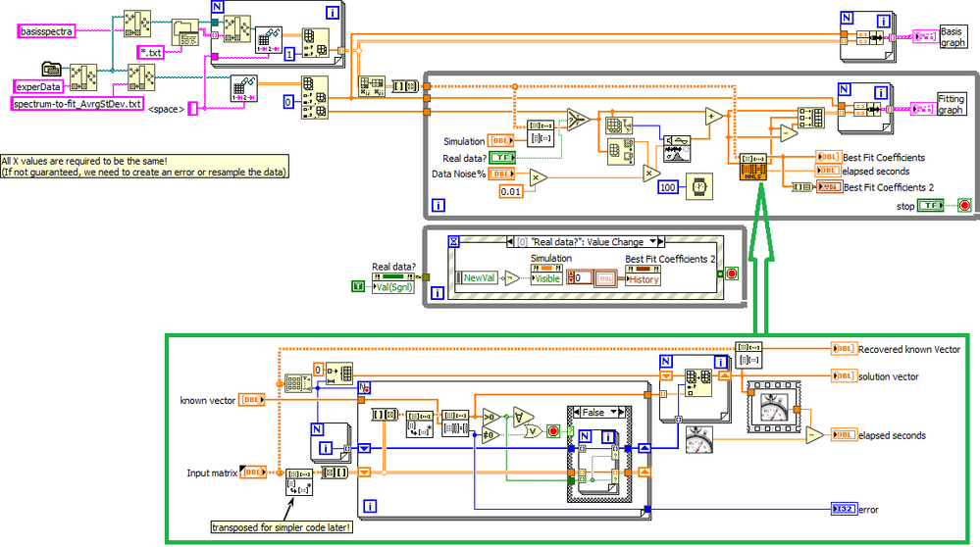Image resolution: width=980 pixels, height=547 pixels.
Task: Click the basisspectra string constant
Action: pyautogui.click(x=46, y=31)
